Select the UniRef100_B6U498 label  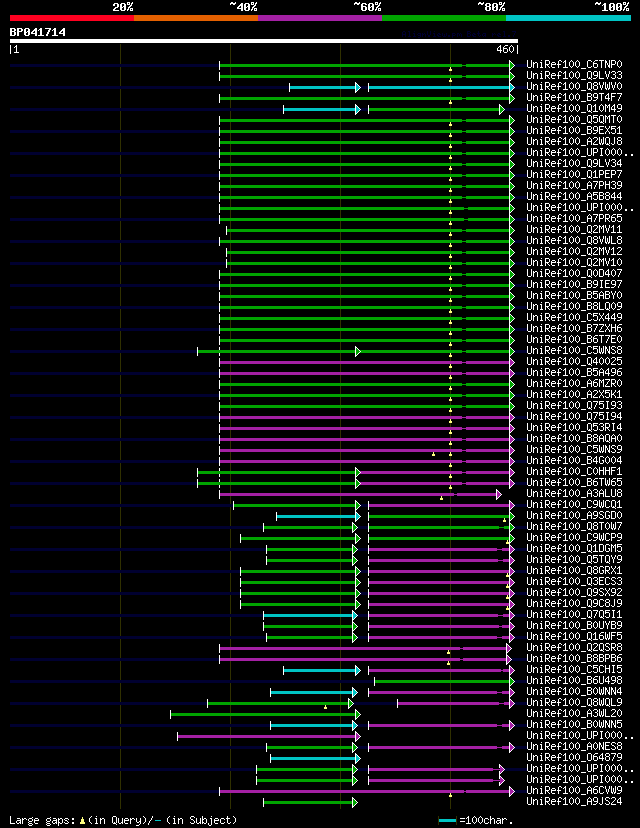coord(574,681)
